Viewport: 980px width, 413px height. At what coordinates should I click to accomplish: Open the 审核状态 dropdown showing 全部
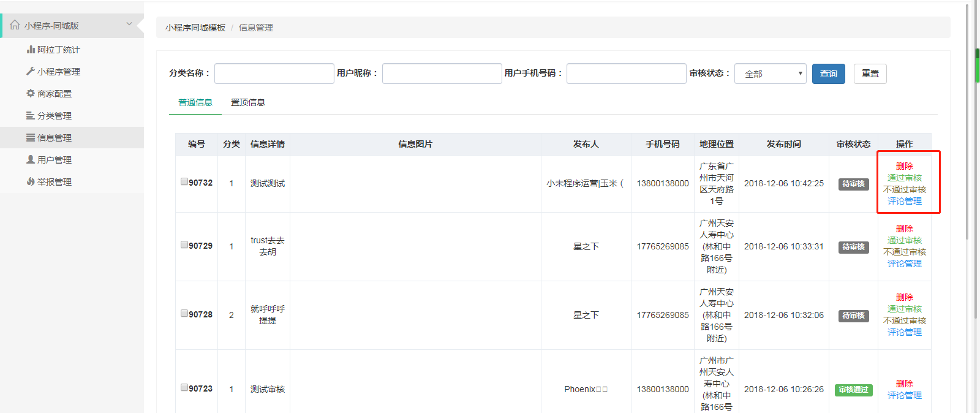pos(771,74)
